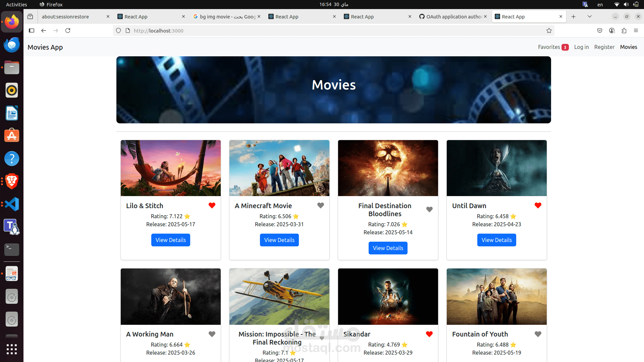Favorite A Minecraft Movie using its heart
Screen dimensions: 644x362
(x=321, y=205)
